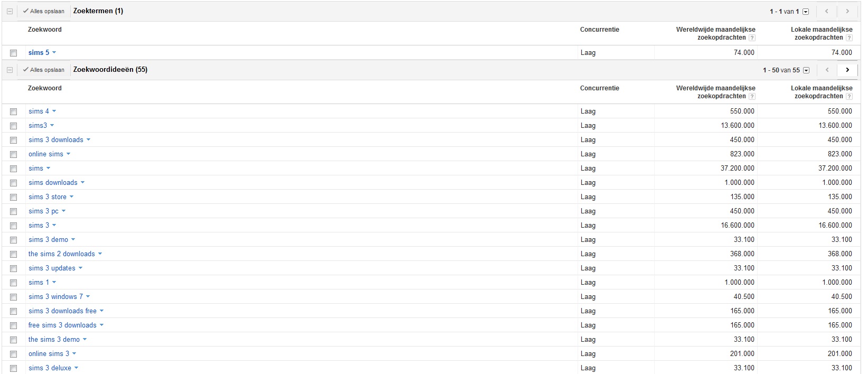The width and height of the screenshot is (868, 374).
Task: Check the box for sims 3 downloads
Action: (14, 140)
